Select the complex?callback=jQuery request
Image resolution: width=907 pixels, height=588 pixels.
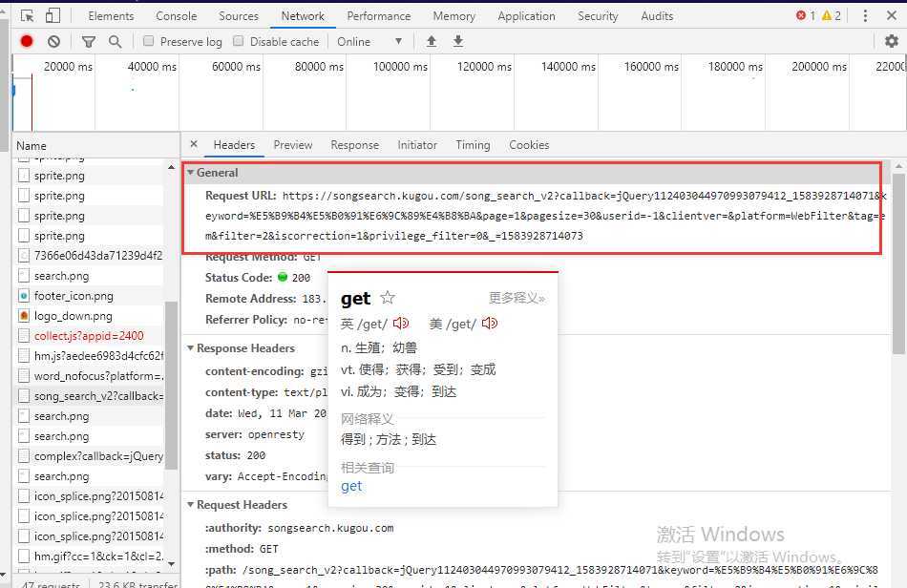(90, 456)
